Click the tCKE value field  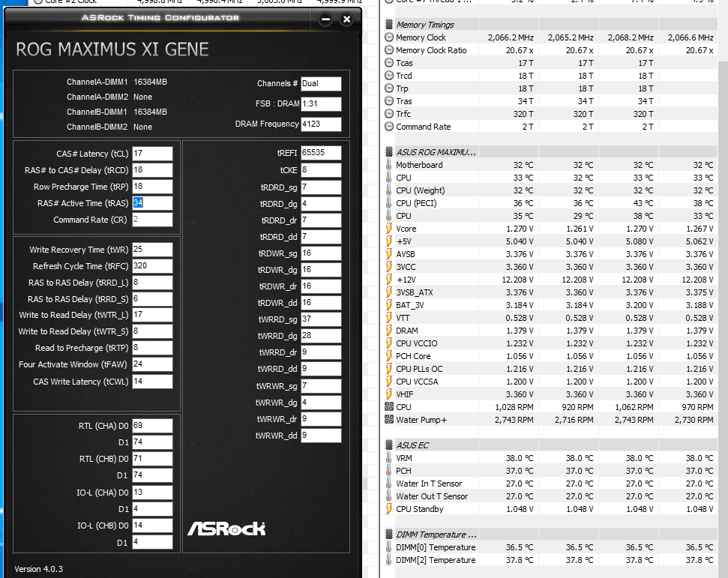pyautogui.click(x=321, y=170)
